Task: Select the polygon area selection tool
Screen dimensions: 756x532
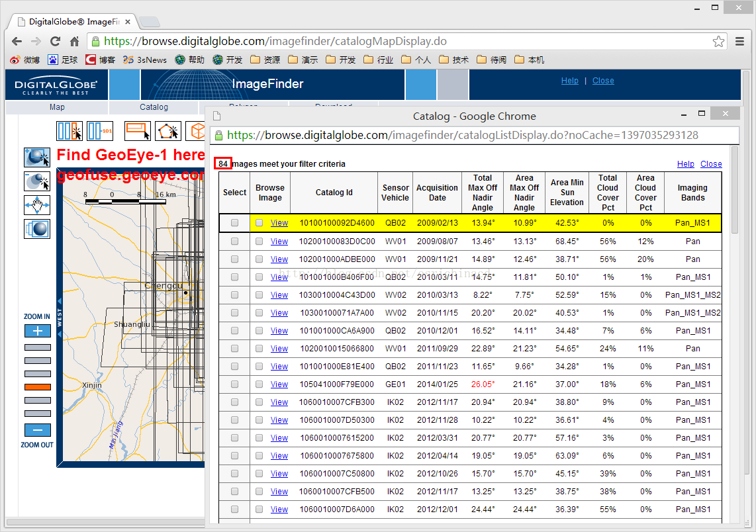Action: 168,130
